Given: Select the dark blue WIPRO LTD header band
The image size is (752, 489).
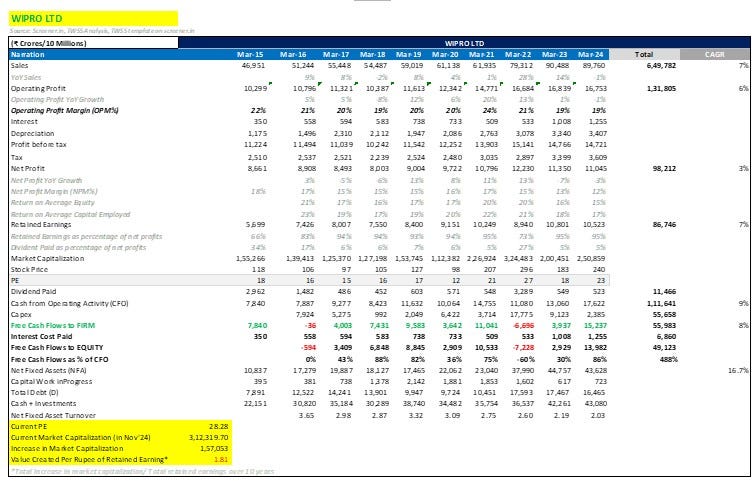Looking at the screenshot, I should coord(464,43).
